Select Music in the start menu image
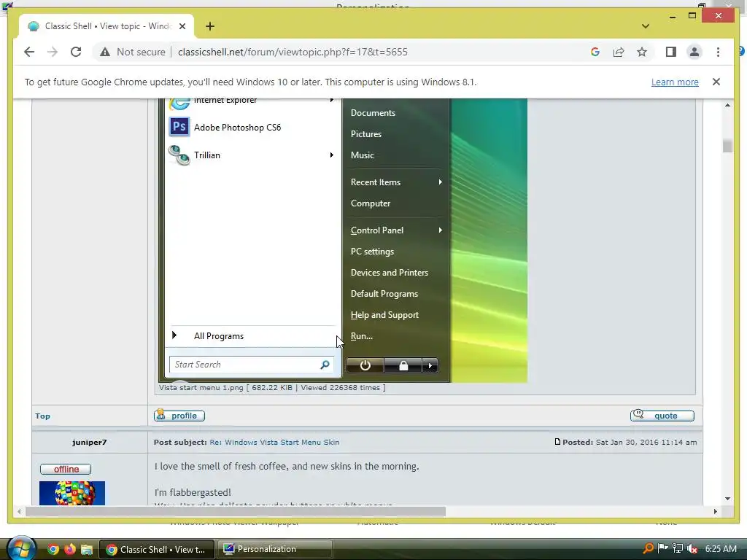This screenshot has width=747, height=560. pos(362,155)
